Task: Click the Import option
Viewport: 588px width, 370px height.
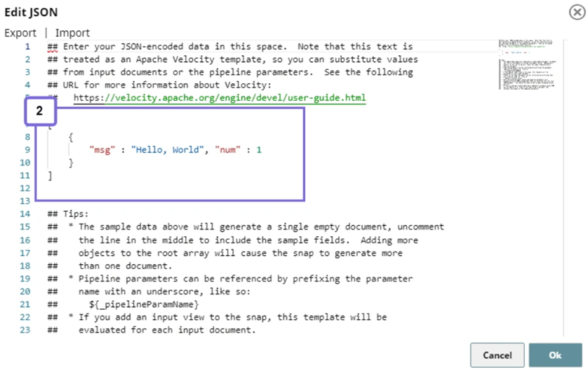Action: 72,32
